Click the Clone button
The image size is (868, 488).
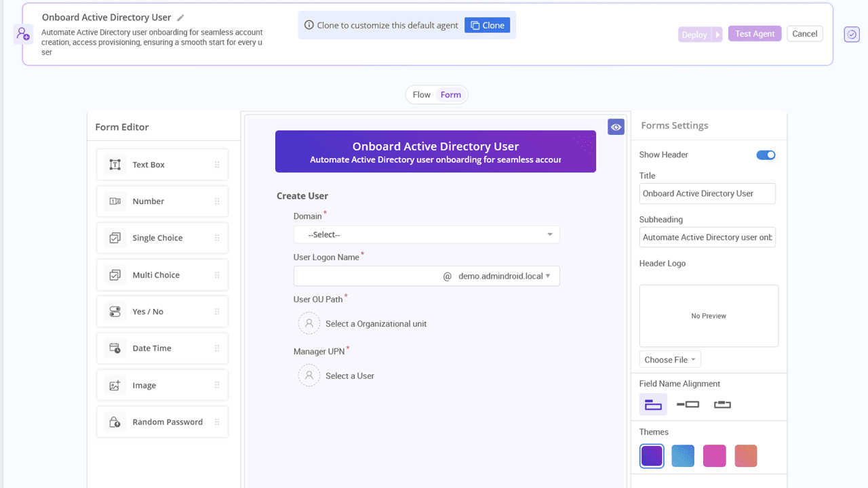click(x=488, y=24)
